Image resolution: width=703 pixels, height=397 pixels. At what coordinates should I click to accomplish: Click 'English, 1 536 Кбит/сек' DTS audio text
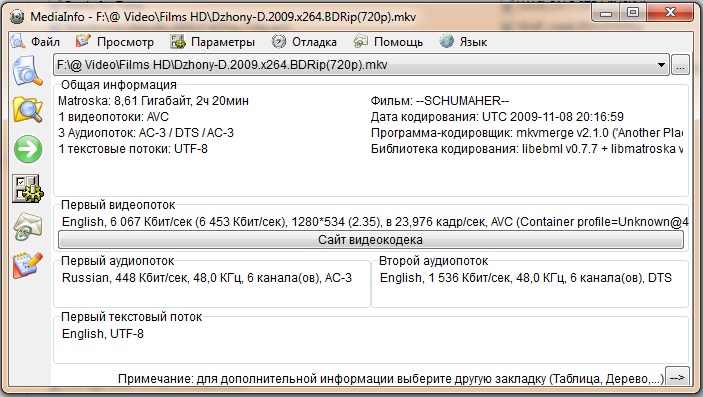pos(526,278)
